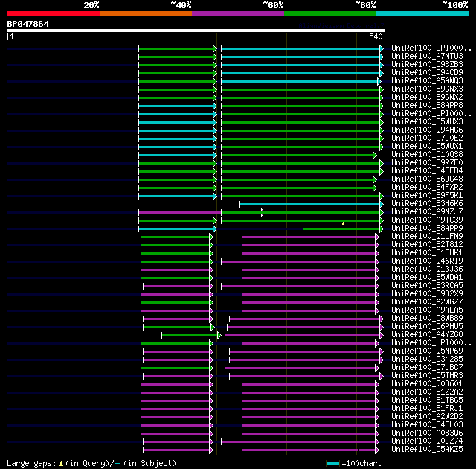The image size is (476, 469).
Task: Click the red 20% identity legend segment
Action: pyautogui.click(x=54, y=13)
